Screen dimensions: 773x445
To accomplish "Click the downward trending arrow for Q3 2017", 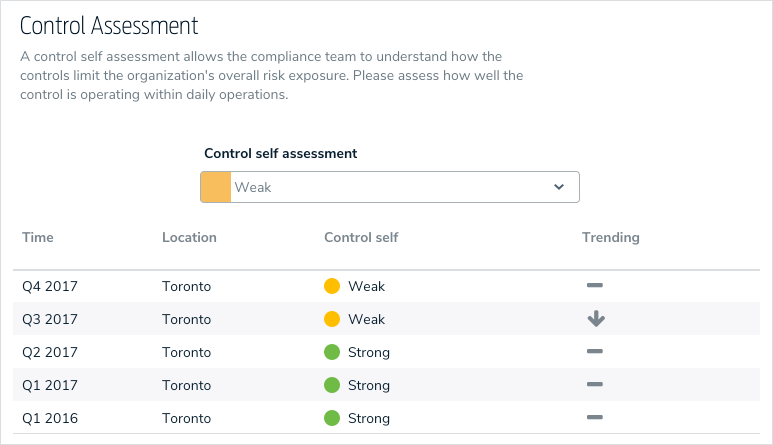I will pos(596,319).
